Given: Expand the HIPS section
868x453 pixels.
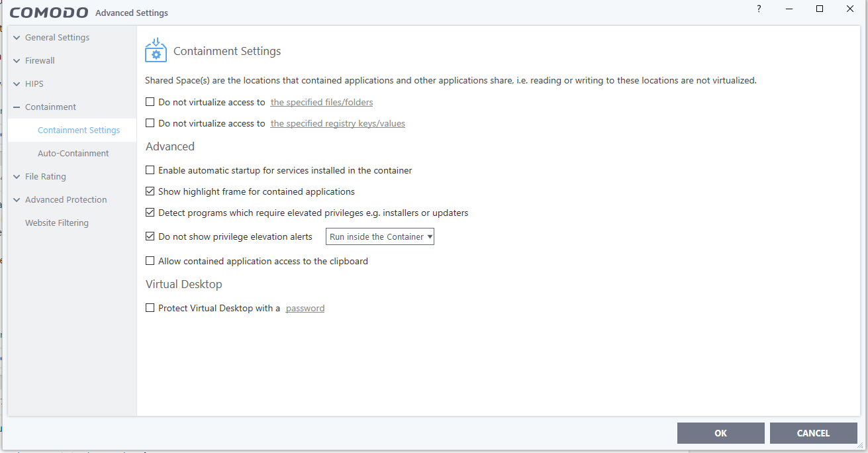Looking at the screenshot, I should (17, 84).
